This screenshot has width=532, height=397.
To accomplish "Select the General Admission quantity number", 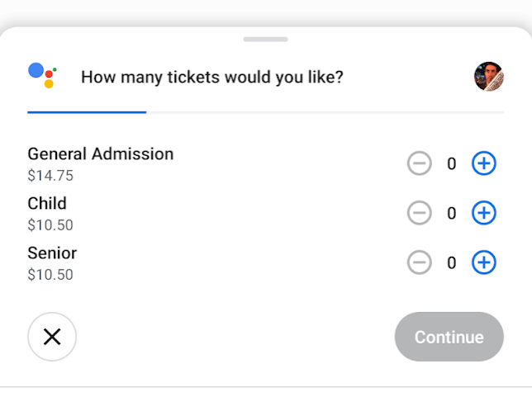I will click(x=452, y=163).
